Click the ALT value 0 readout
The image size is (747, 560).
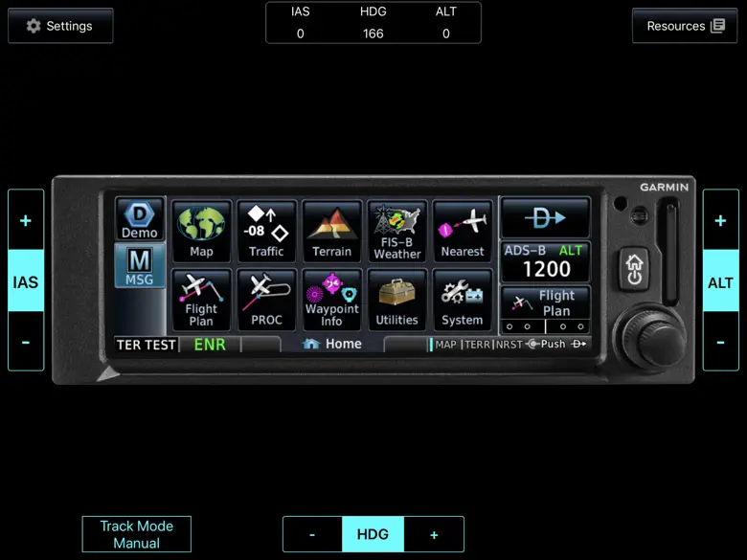click(x=446, y=34)
